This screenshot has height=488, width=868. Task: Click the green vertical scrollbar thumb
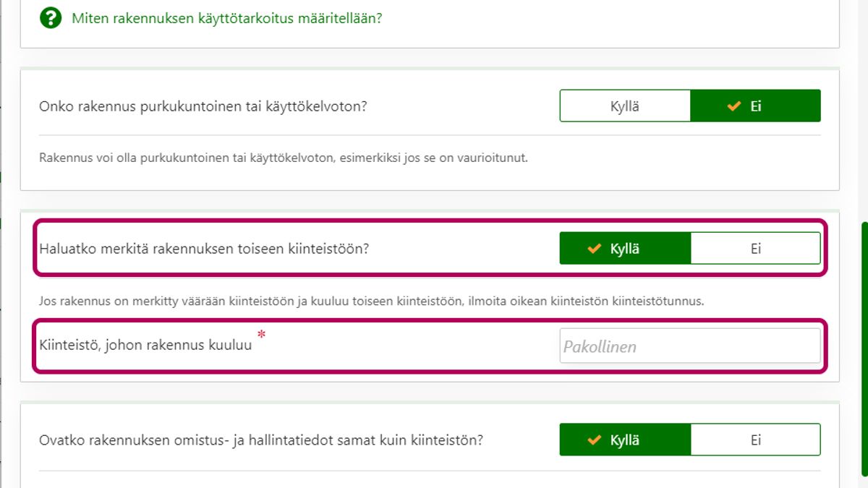(x=864, y=347)
